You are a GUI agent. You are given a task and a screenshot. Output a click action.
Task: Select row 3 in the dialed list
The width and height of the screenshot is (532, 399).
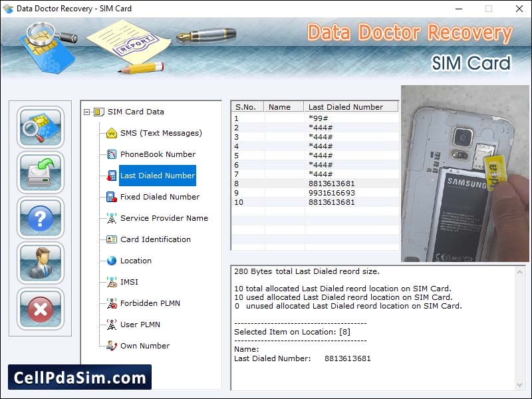(315, 137)
